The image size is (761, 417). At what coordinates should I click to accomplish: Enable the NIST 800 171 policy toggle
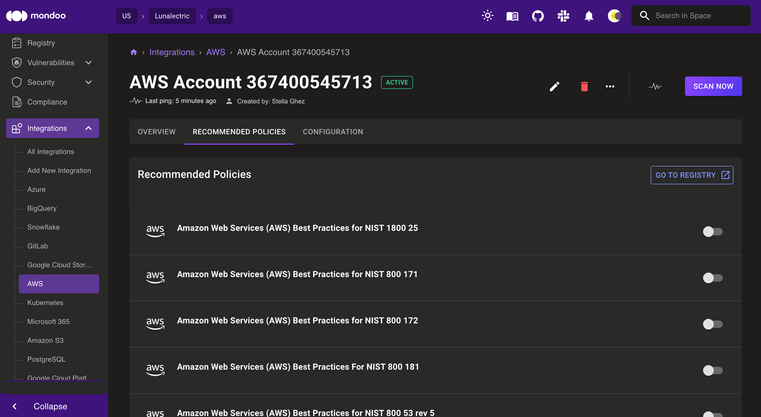click(712, 278)
